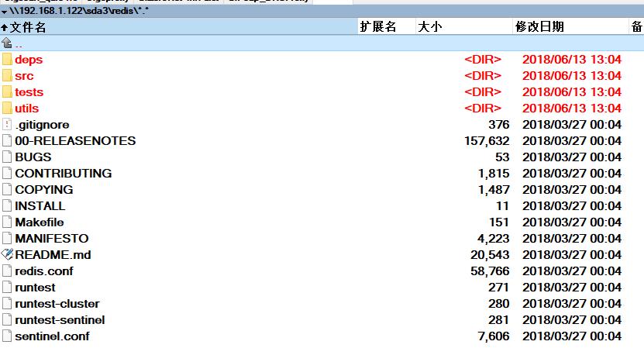The image size is (644, 355).
Task: Select the INSTALL file name
Action: 40,206
